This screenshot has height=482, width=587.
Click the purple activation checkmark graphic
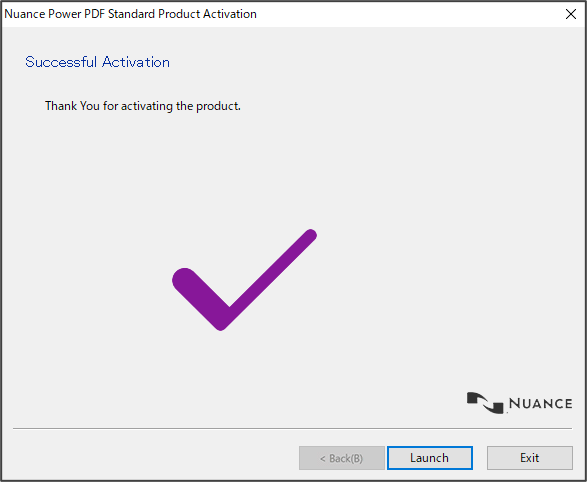(x=244, y=280)
